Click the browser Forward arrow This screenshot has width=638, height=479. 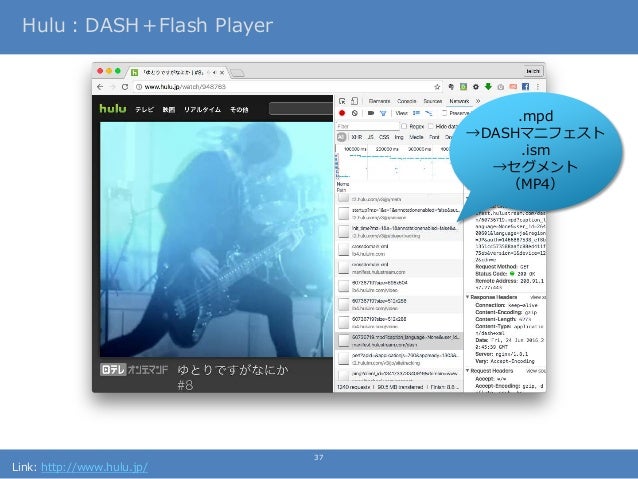pyautogui.click(x=112, y=87)
